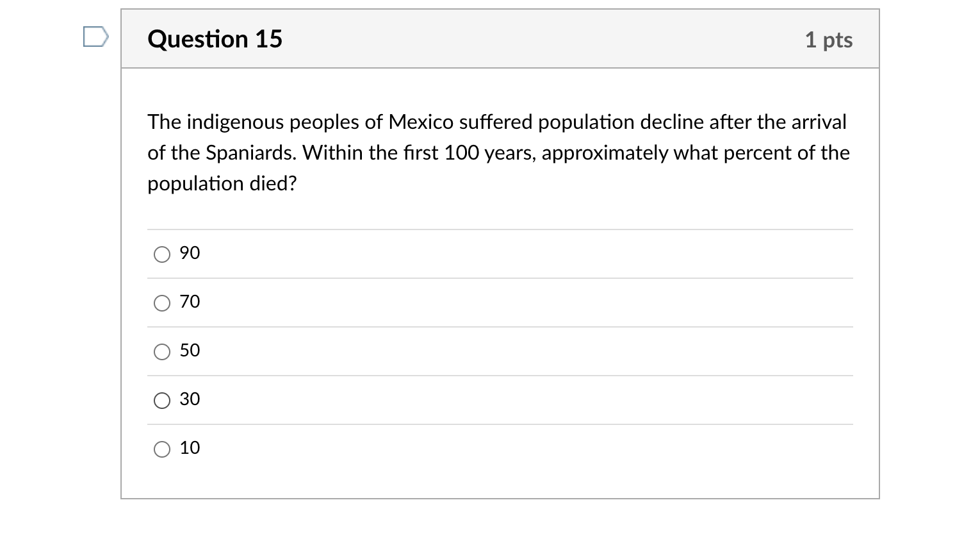Select the radio button for answer 90

(x=162, y=254)
